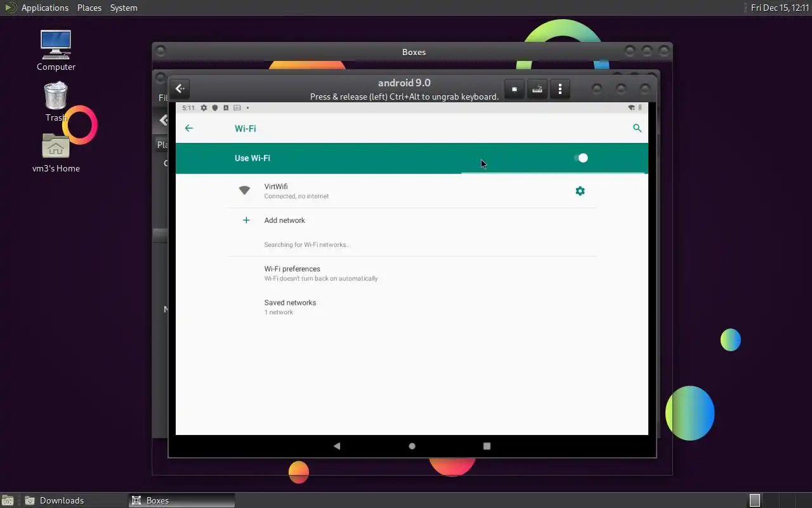The width and height of the screenshot is (812, 508).
Task: Click the date and time clock
Action: pyautogui.click(x=780, y=8)
